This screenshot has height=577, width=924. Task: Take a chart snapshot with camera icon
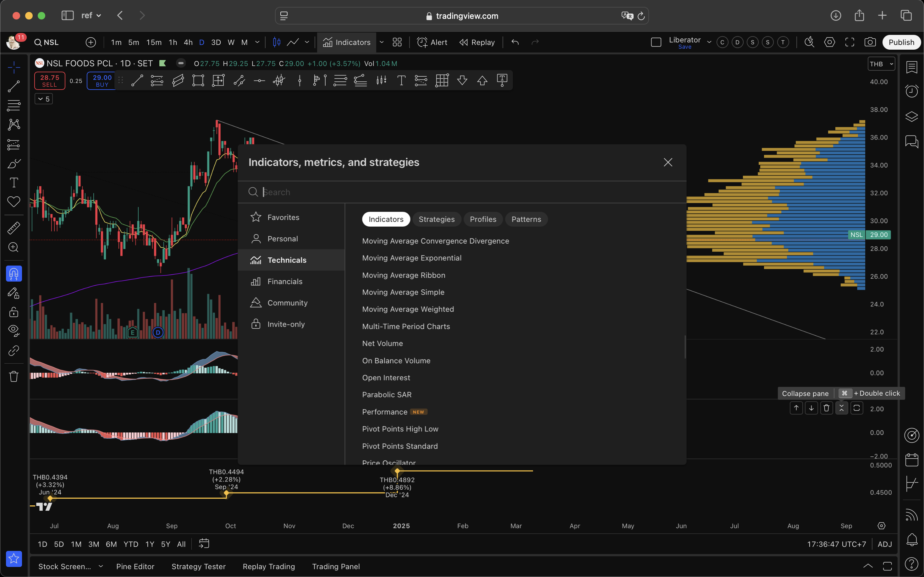870,42
